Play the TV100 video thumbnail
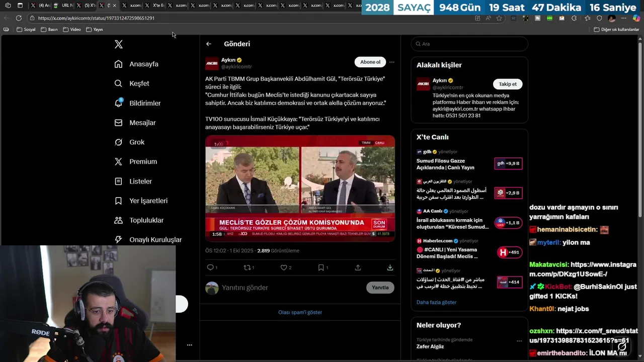Image resolution: width=644 pixels, height=362 pixels. (x=300, y=188)
